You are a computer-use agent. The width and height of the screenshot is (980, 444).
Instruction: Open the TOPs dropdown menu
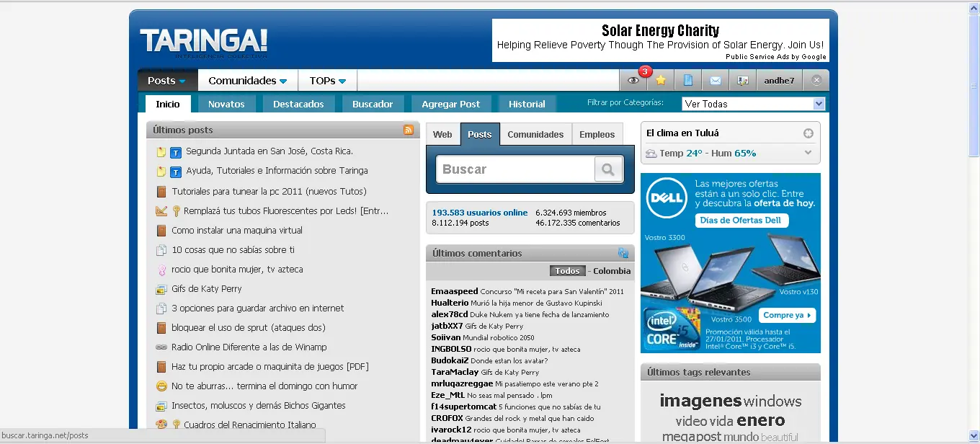click(x=328, y=81)
